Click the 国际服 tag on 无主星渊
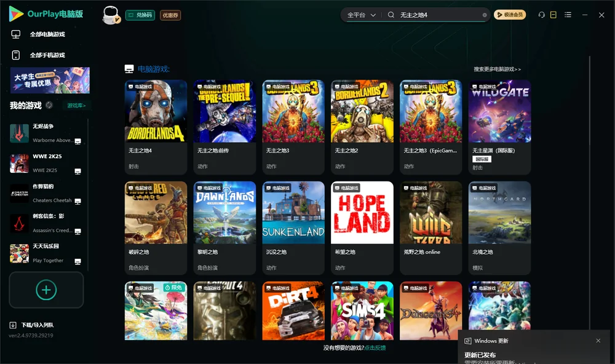Viewport: 615px width, 364px height. tap(482, 159)
